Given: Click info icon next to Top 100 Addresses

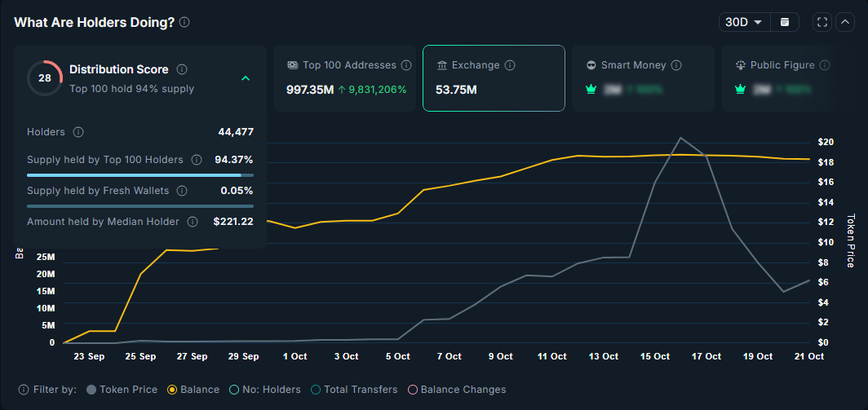Looking at the screenshot, I should [406, 65].
